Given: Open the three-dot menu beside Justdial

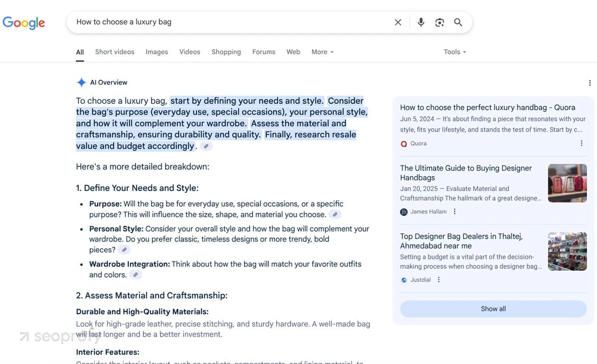Looking at the screenshot, I should pos(439,279).
